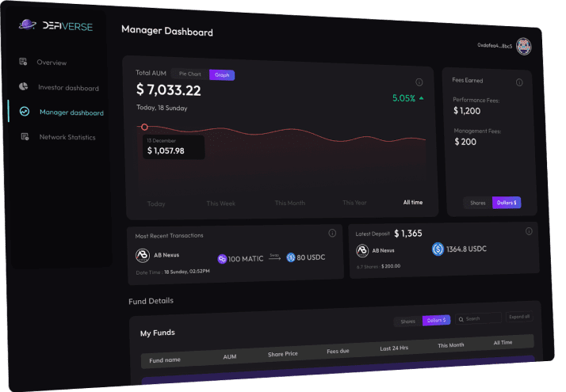
Task: Click the Search field in My Funds
Action: (480, 318)
